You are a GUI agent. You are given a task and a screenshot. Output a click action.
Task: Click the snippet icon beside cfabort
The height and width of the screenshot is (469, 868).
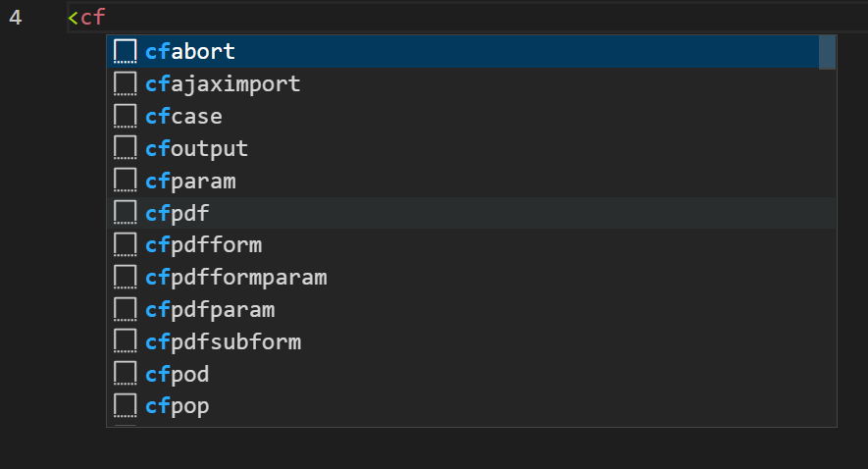[x=125, y=52]
